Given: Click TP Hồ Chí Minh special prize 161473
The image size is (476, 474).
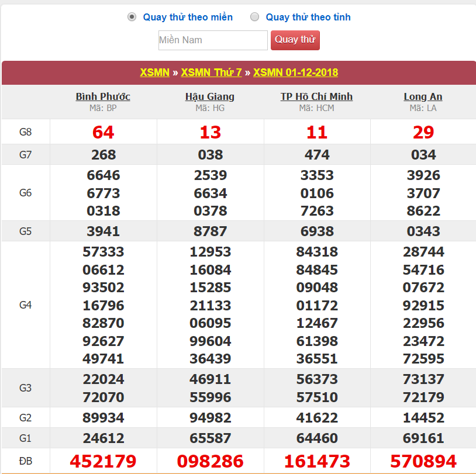Looking at the screenshot, I should coord(317,461).
